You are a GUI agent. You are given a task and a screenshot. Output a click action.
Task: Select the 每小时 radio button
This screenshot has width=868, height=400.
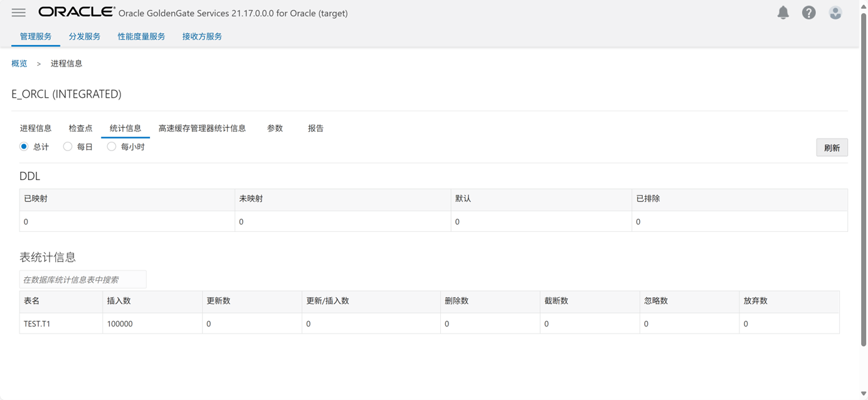112,147
